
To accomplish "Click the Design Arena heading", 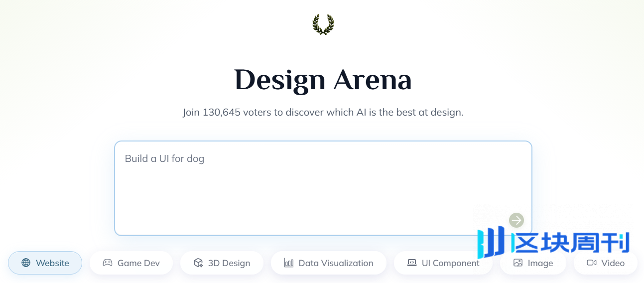I will [323, 80].
